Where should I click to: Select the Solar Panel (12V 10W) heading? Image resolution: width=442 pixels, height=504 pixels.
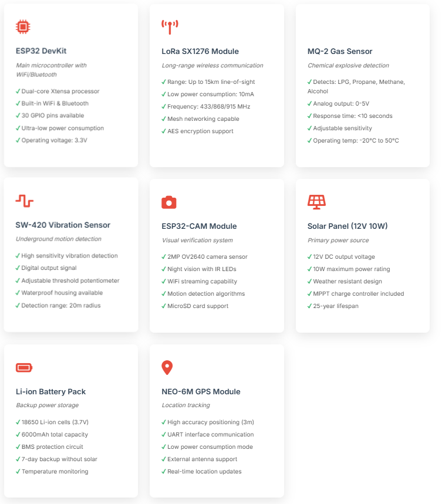click(347, 226)
